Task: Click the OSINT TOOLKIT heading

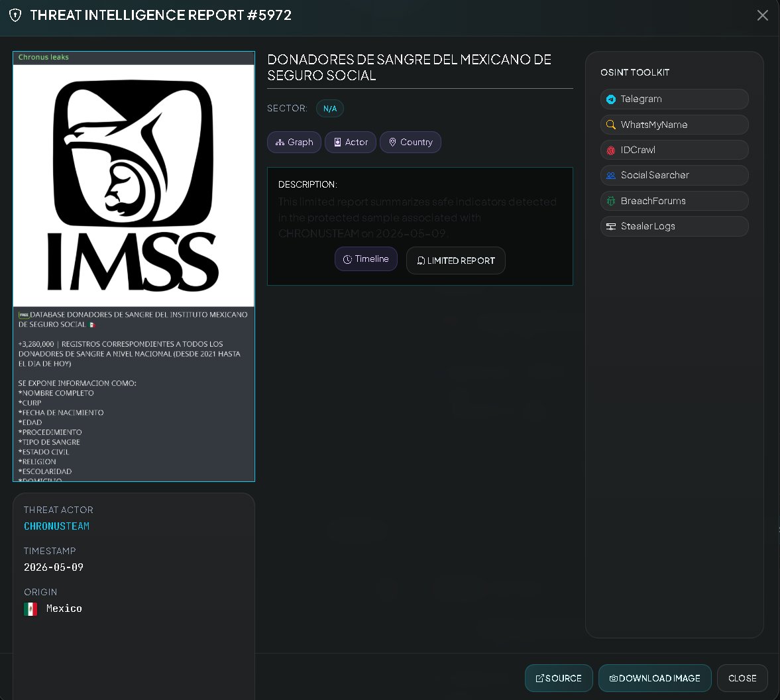Action: pos(635,73)
